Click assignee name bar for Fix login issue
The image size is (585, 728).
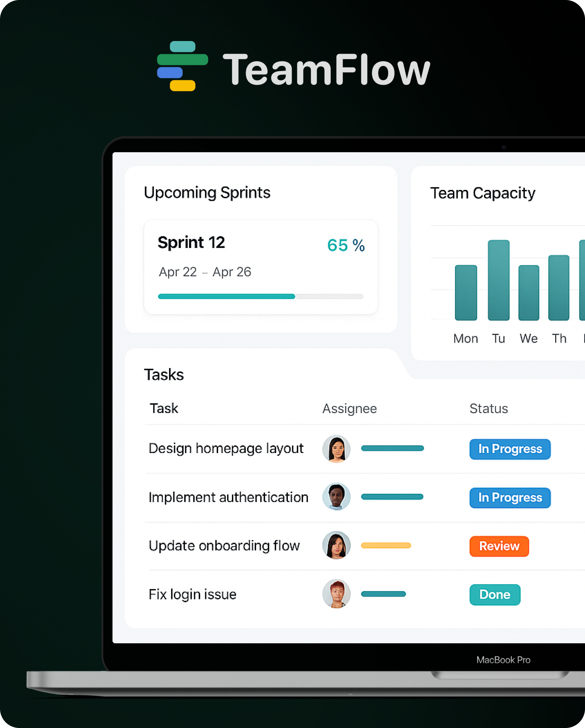(x=383, y=594)
